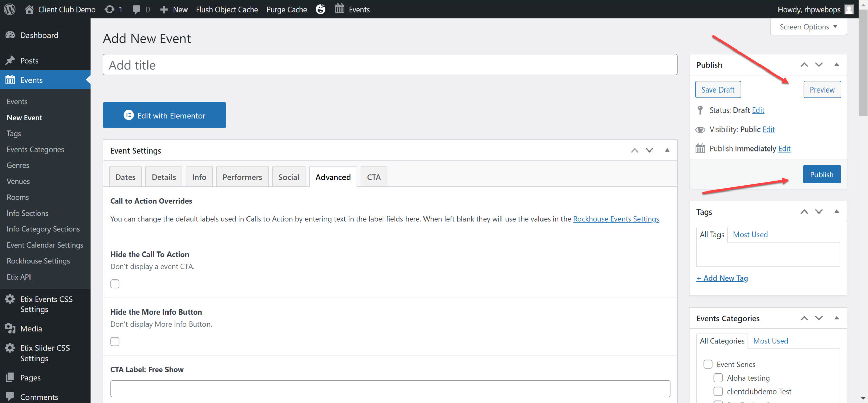
Task: Click the Media icon in sidebar
Action: 10,328
